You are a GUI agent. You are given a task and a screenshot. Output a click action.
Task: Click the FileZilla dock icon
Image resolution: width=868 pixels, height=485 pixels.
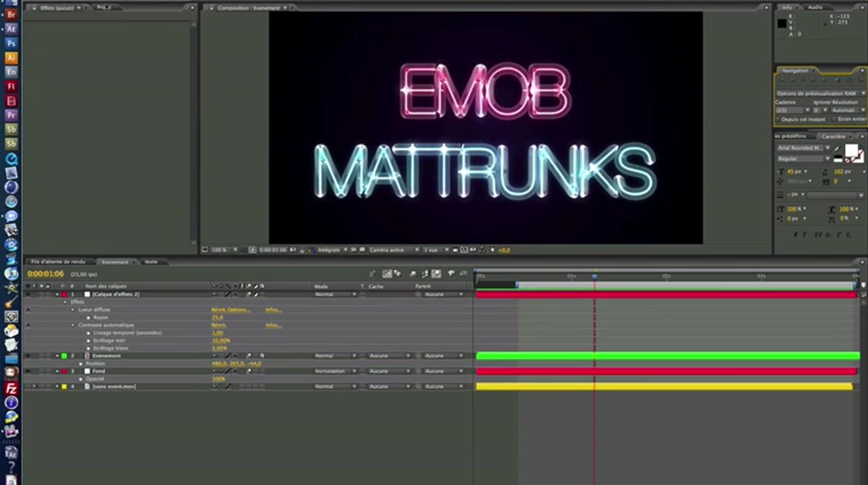[11, 388]
